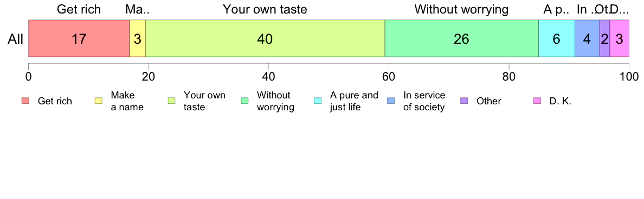Viewport: 644px width, 199px height.
Task: Select the yellow bar segment showing 3
Action: 138,38
